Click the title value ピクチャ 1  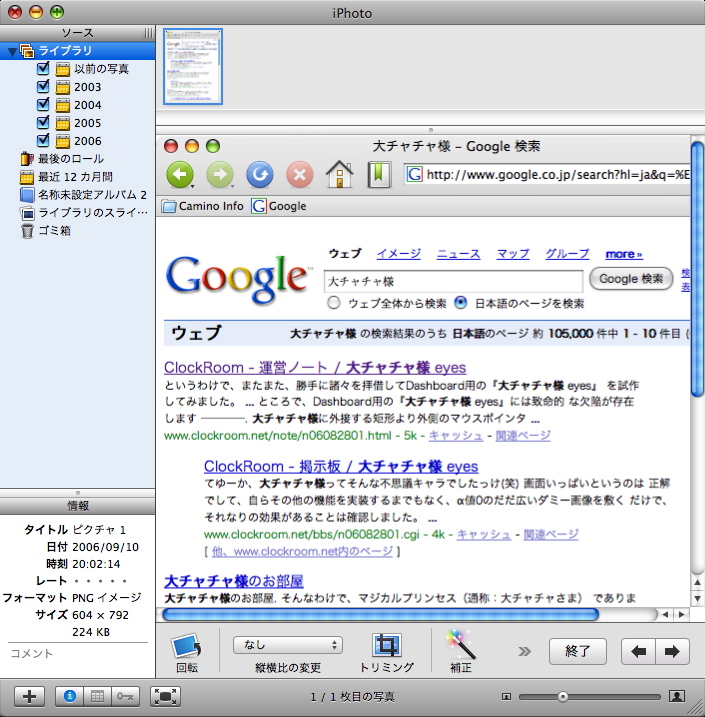coord(99,530)
